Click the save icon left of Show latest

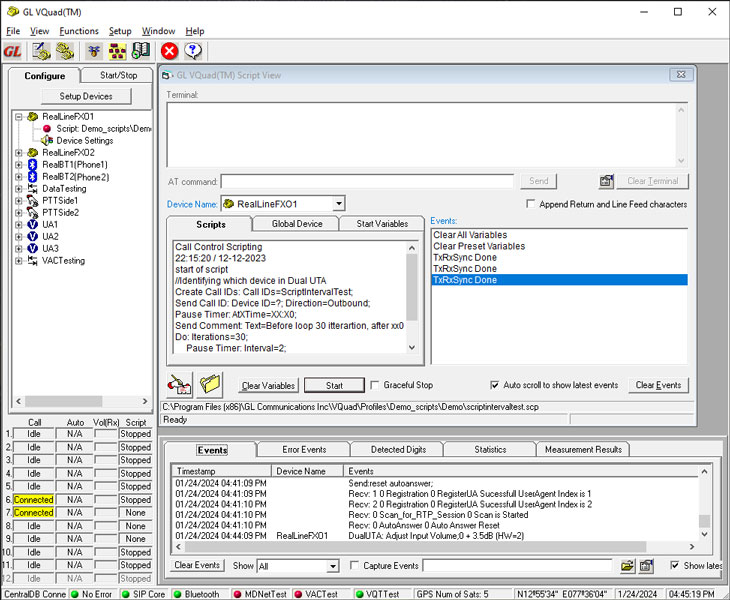pyautogui.click(x=646, y=566)
